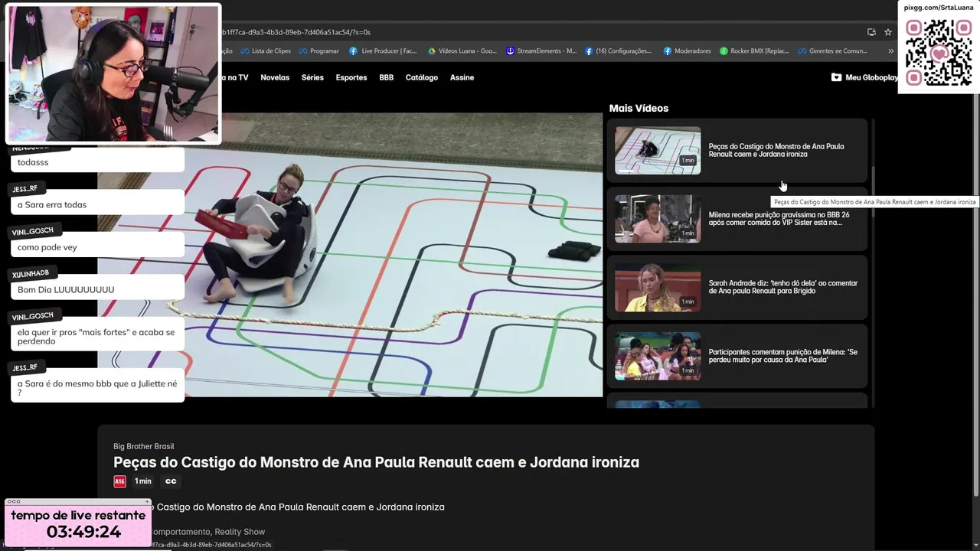
Task: Open the 'Sarah Andrade diz: tenho dó dela' video title
Action: 782,287
